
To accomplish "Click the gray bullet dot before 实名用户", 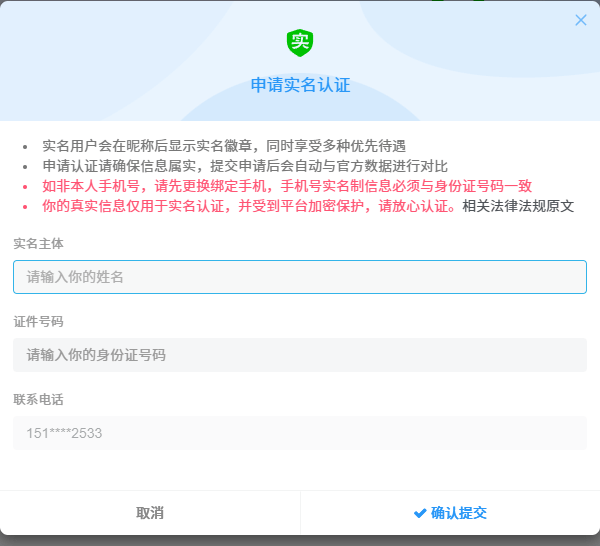I will point(25,147).
